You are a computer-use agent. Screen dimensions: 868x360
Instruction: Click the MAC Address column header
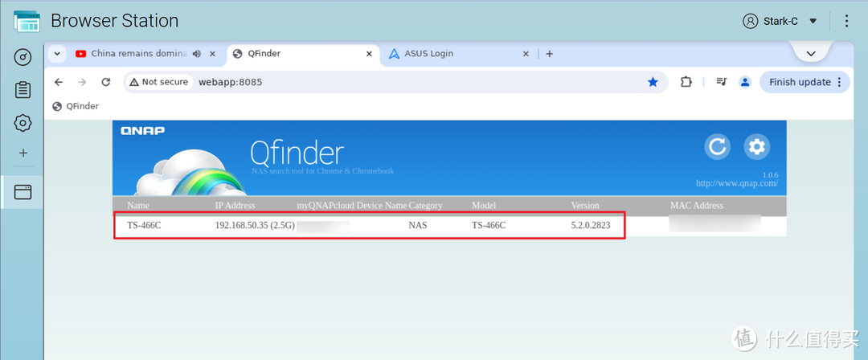tap(697, 206)
